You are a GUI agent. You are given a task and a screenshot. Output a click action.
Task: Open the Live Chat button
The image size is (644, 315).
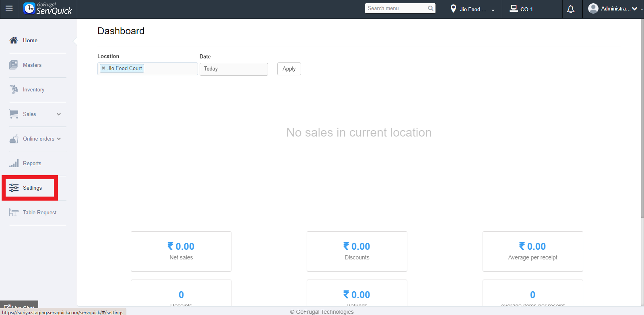[19, 307]
